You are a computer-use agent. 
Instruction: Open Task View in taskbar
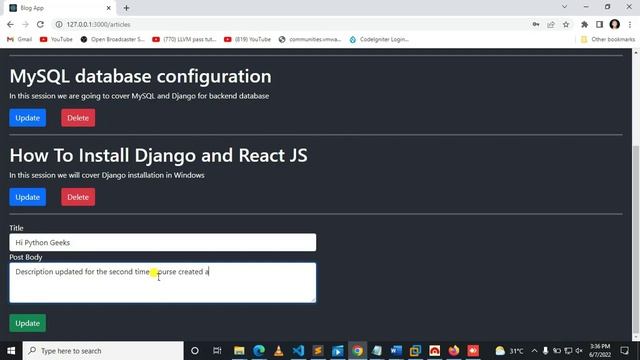217,351
